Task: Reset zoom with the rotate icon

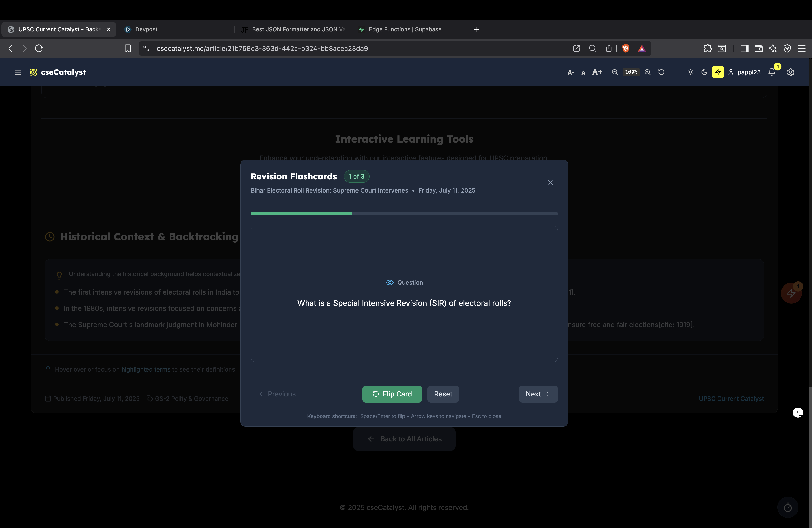Action: pyautogui.click(x=661, y=72)
